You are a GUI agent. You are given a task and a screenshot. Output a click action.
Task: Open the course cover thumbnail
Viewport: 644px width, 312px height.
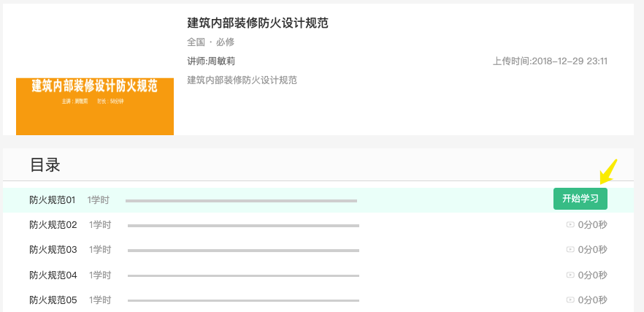(95, 106)
